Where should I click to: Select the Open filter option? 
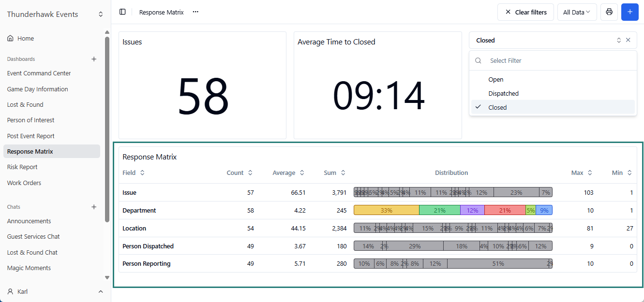[x=496, y=80]
